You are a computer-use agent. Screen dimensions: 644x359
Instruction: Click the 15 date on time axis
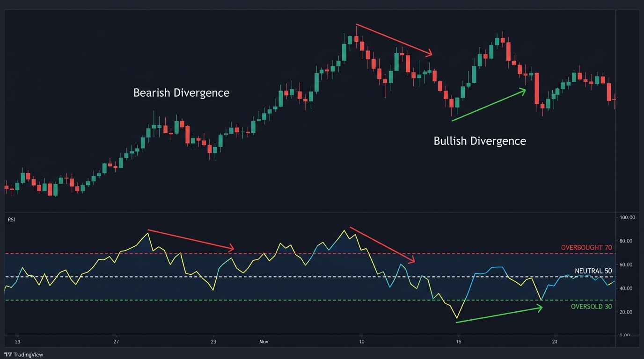pyautogui.click(x=458, y=342)
